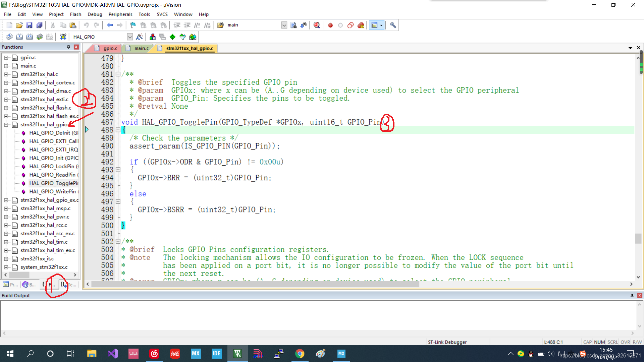Open the HAL_GPIO target selection dropdown
The width and height of the screenshot is (644, 362).
(x=130, y=37)
